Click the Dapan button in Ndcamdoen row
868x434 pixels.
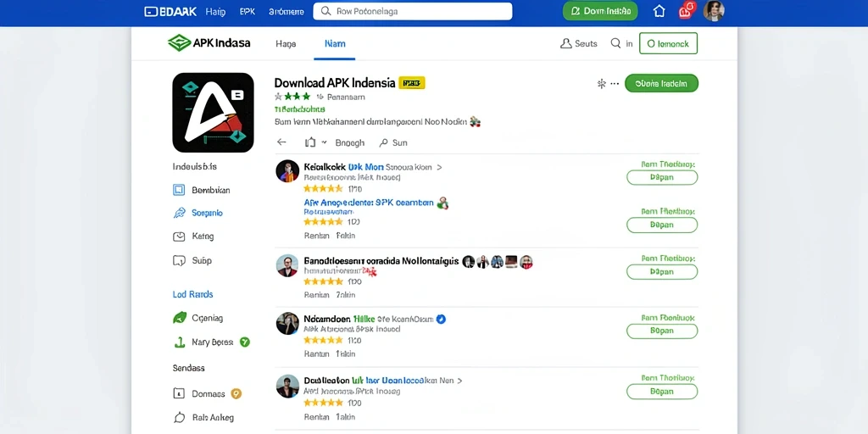662,331
